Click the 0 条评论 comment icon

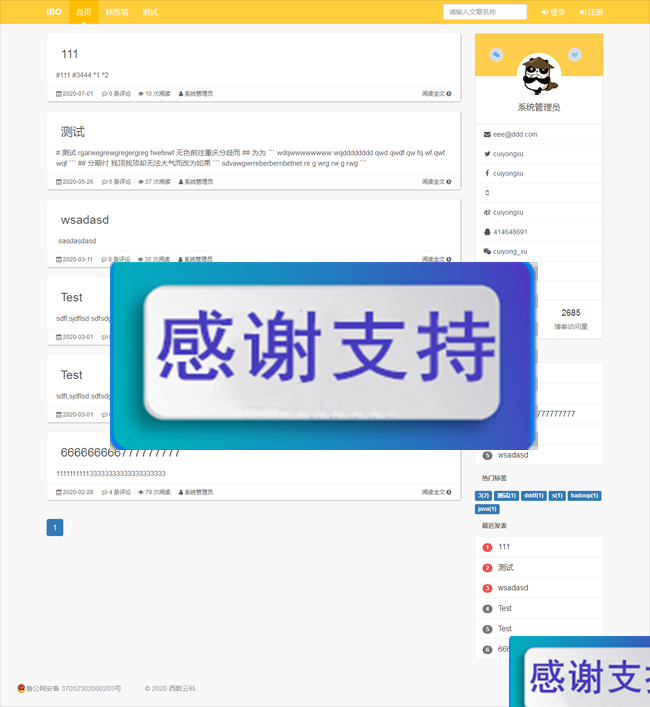pos(104,94)
